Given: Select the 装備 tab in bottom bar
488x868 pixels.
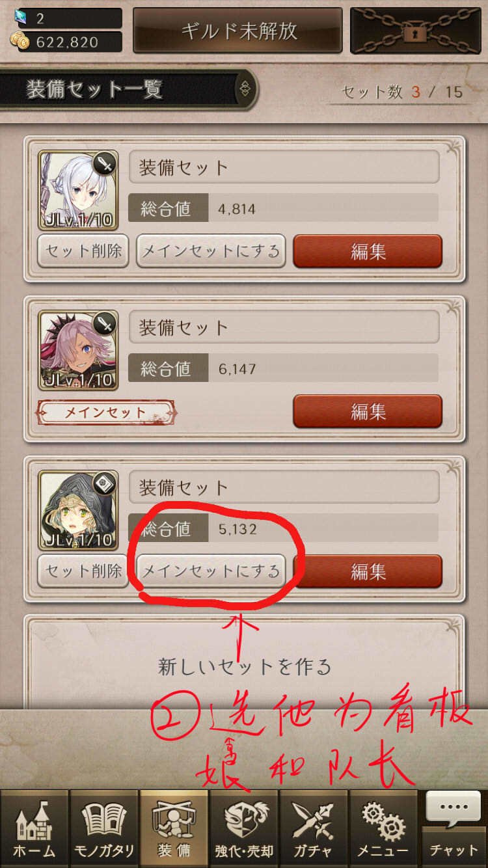Looking at the screenshot, I should (x=174, y=828).
